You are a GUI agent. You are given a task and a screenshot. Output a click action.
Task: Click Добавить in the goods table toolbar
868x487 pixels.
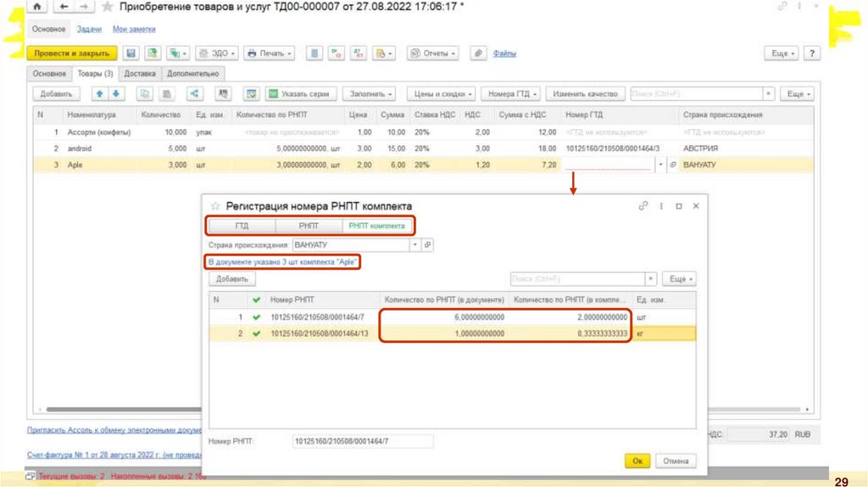tap(56, 93)
